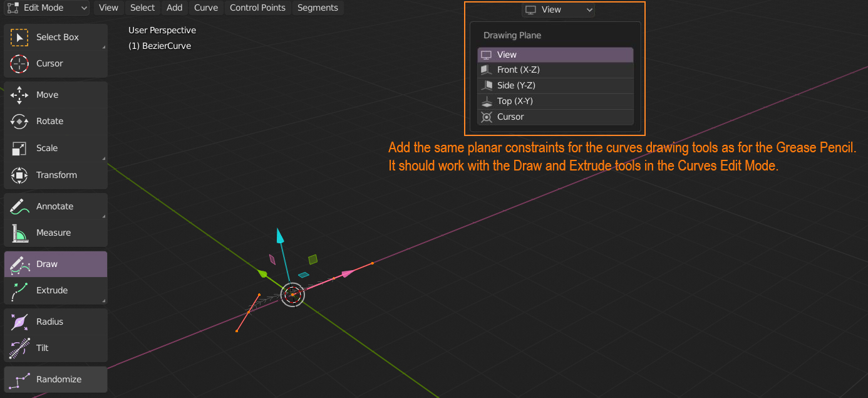Click the "(1) BezierCurve" object label
This screenshot has width=868, height=398.
click(160, 46)
